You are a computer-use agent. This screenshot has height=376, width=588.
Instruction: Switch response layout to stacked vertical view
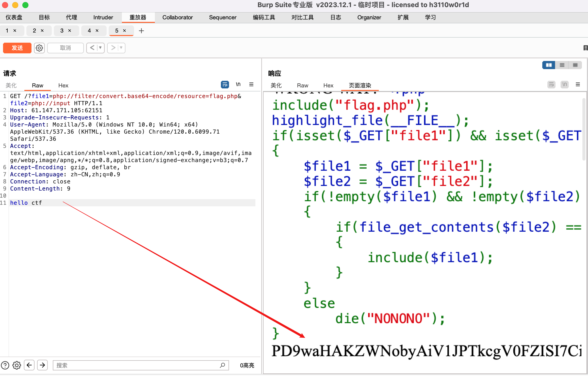tap(562, 65)
